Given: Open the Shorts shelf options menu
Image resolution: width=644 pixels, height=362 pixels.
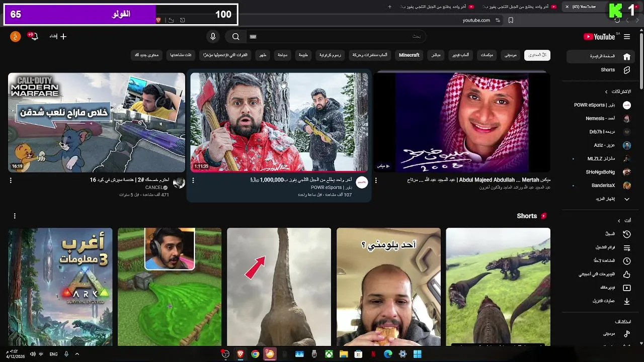Looking at the screenshot, I should click(x=15, y=216).
